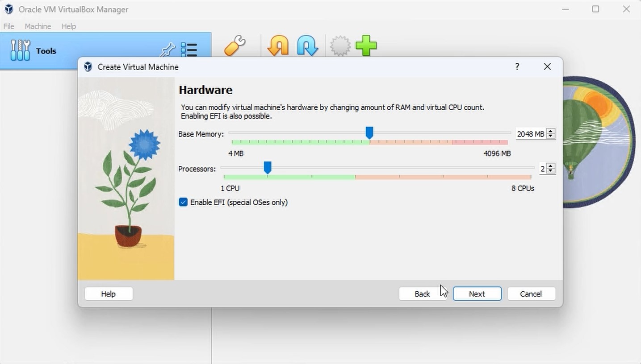Click the Base Memory slider handle
641x364 pixels.
(369, 132)
